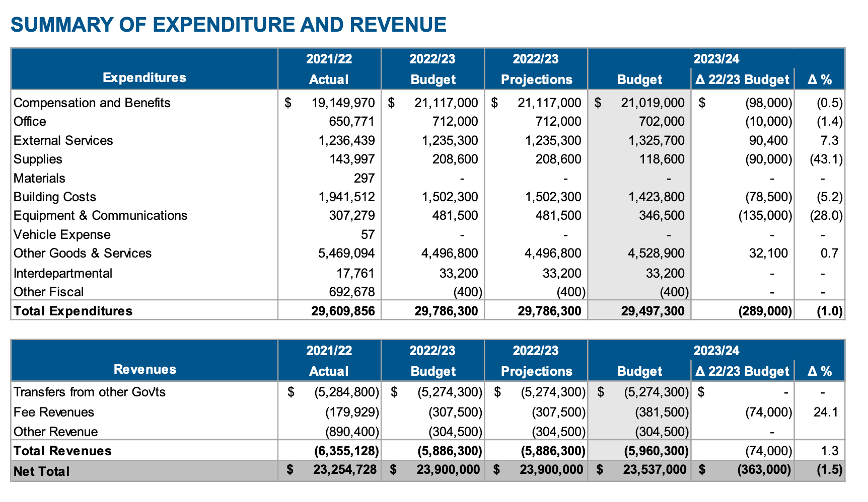Select the 1,236,439 External Services value
The image size is (868, 502).
(x=347, y=140)
